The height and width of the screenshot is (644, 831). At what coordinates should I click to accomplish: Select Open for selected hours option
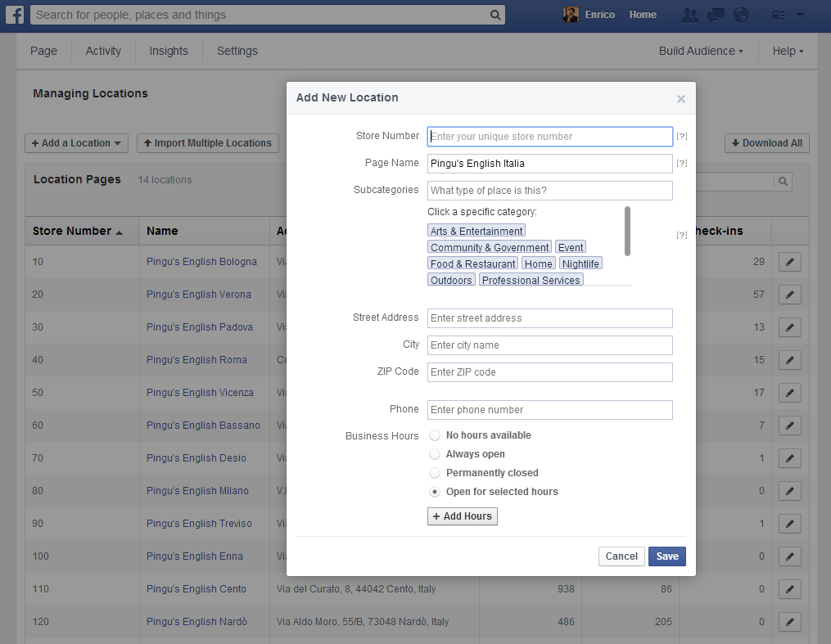[x=435, y=492]
